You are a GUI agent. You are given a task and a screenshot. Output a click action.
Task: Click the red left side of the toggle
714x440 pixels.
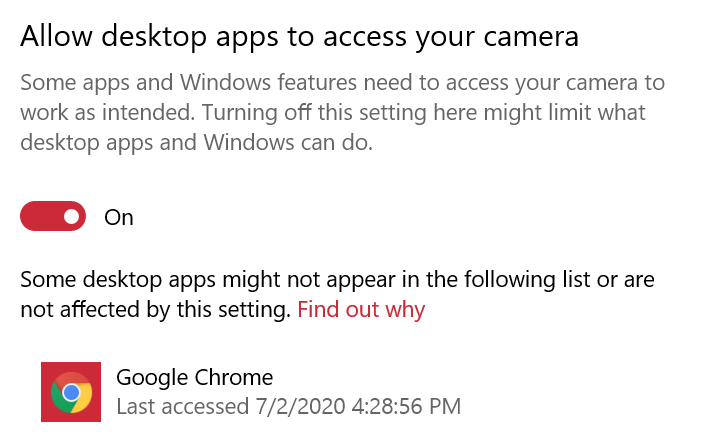click(x=38, y=216)
